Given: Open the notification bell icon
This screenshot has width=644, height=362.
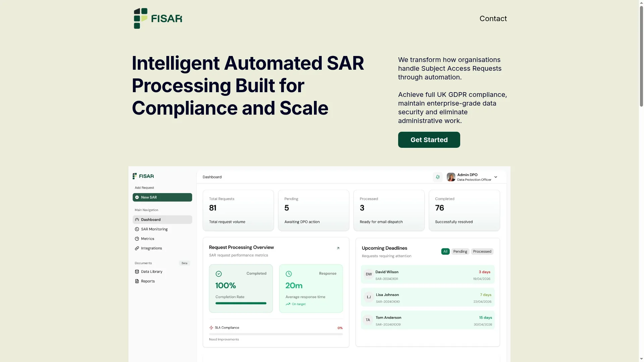Looking at the screenshot, I should click(x=438, y=177).
